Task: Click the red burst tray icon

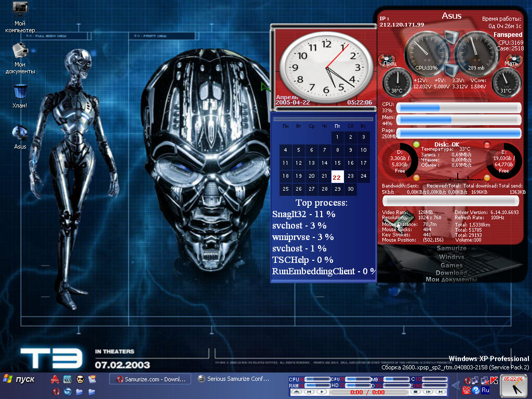Action: pyautogui.click(x=467, y=390)
